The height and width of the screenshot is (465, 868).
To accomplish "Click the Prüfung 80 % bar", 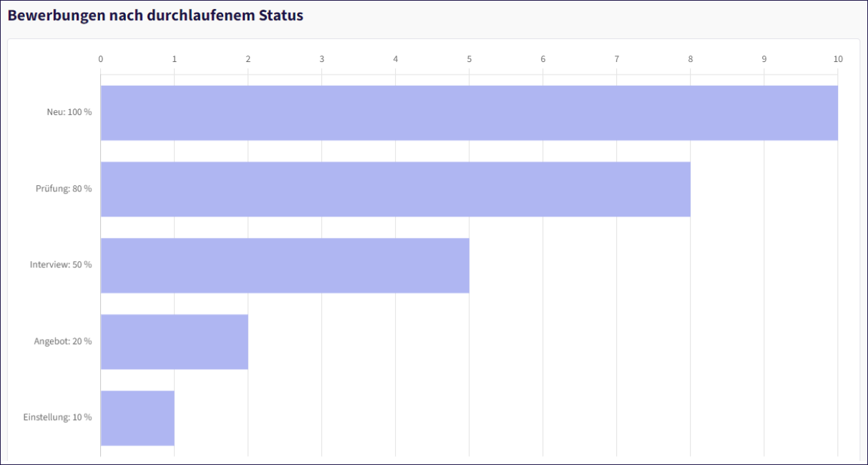I will (x=396, y=189).
